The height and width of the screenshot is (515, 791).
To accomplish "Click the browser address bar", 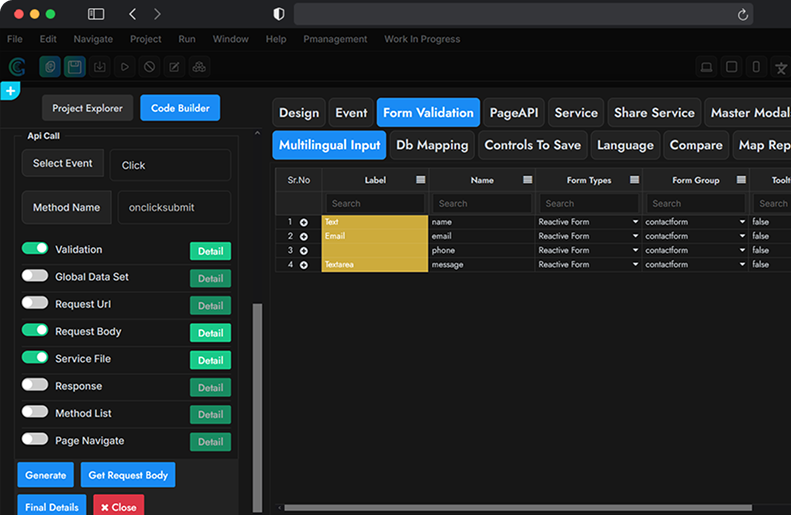I will [x=524, y=14].
